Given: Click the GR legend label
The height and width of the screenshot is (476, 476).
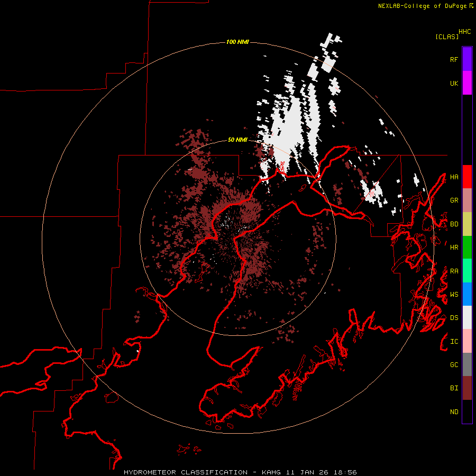Looking at the screenshot, I should (454, 200).
